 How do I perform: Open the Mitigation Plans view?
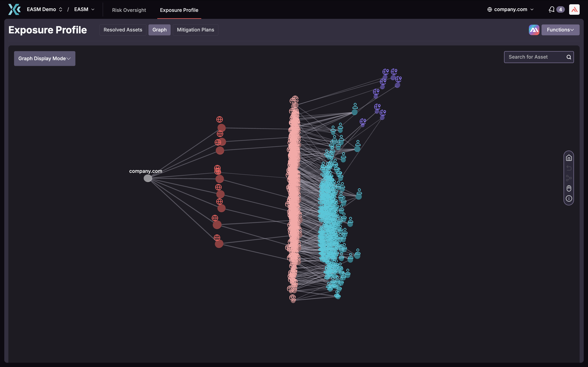(195, 30)
